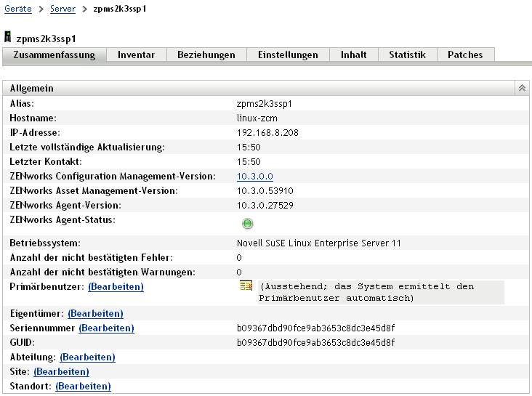
Task: Edit Standort via Bearbeiten link
Action: [83, 387]
